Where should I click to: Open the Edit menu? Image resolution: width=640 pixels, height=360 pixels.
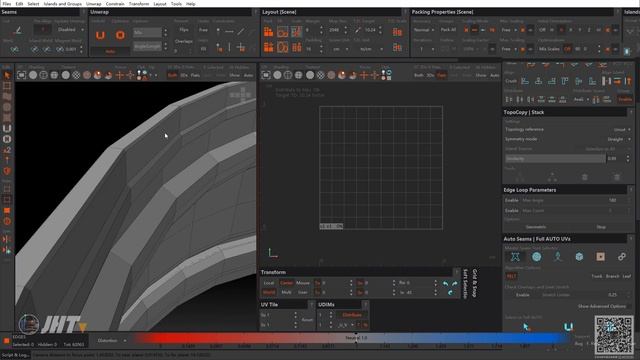[x=19, y=4]
